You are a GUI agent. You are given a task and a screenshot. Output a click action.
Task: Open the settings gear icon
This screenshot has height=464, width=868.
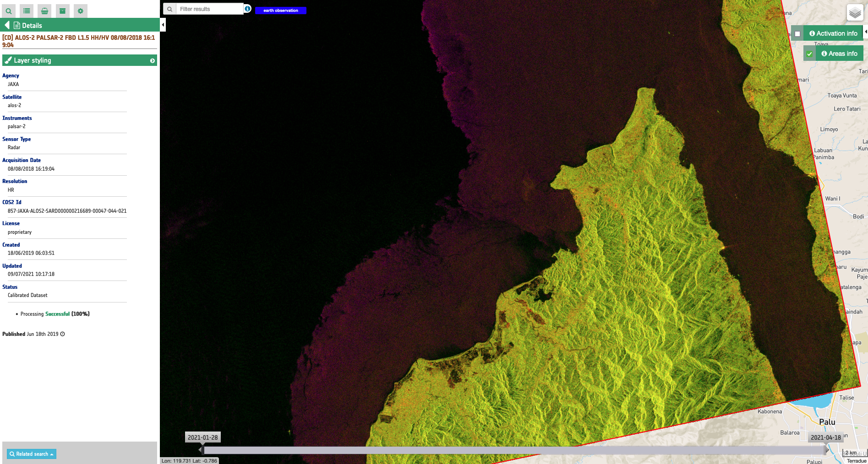coord(81,11)
